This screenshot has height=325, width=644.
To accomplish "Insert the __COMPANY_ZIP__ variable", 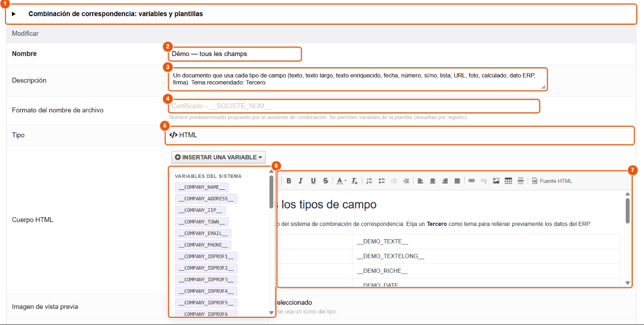I will coord(200,210).
